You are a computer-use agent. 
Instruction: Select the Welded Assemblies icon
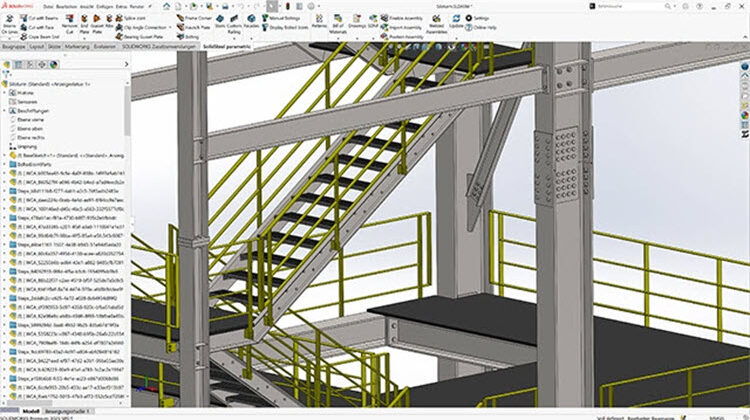pyautogui.click(x=437, y=25)
